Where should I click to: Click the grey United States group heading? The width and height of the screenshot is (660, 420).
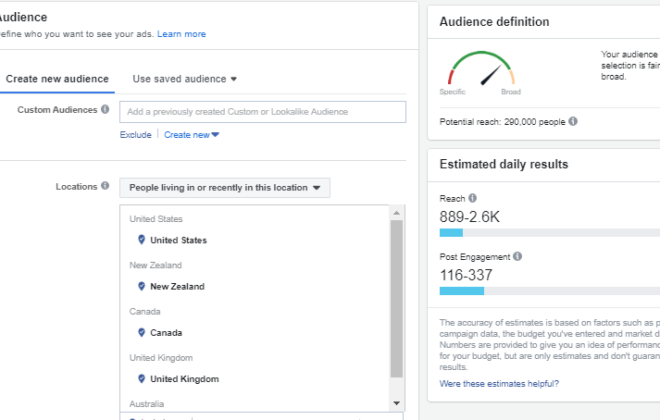(x=156, y=219)
